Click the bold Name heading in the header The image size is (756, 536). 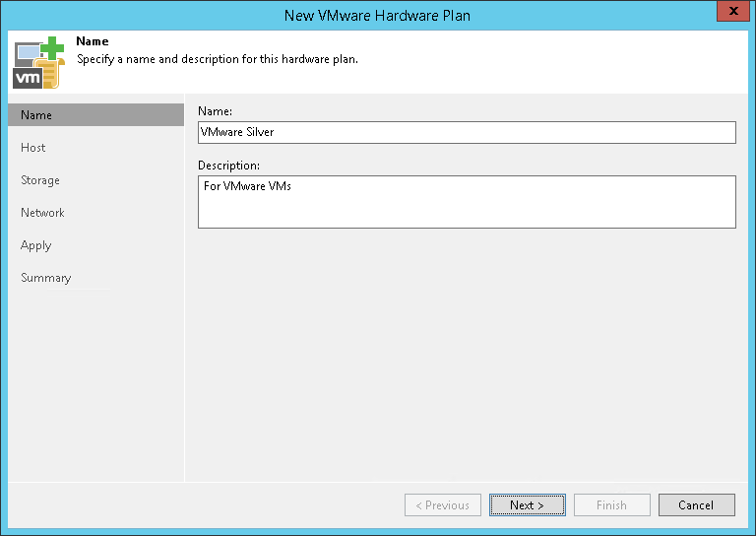point(93,41)
